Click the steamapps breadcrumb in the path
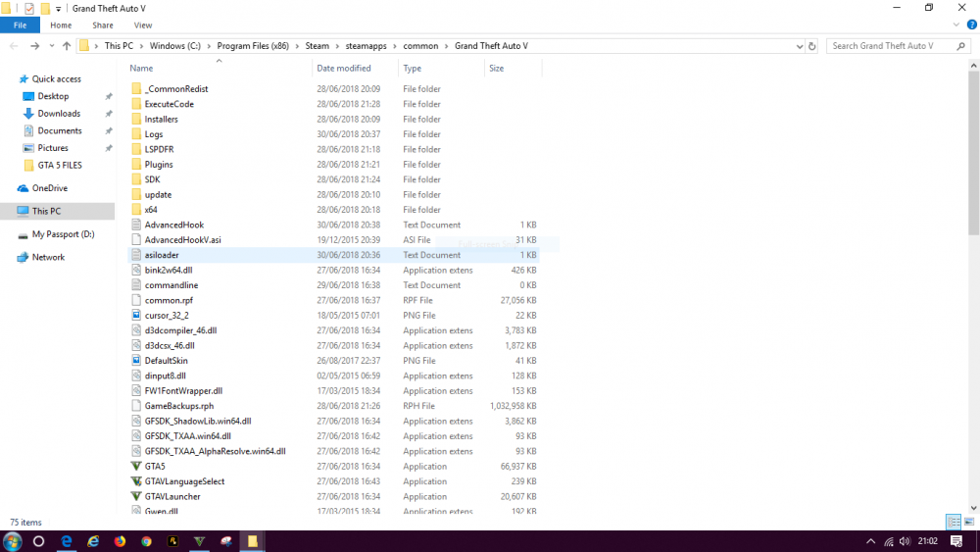Image resolution: width=980 pixels, height=552 pixels. [x=367, y=46]
